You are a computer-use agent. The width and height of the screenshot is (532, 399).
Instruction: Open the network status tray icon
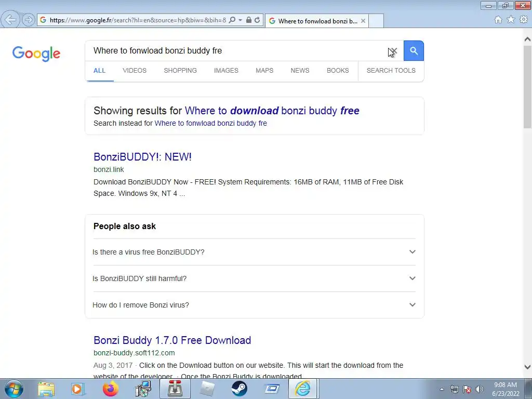[x=454, y=389]
